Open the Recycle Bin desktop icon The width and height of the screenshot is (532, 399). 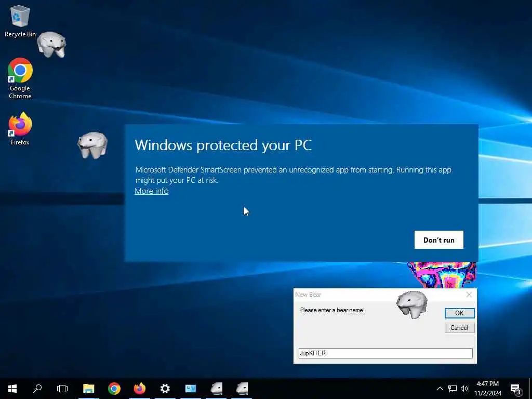coord(20,21)
